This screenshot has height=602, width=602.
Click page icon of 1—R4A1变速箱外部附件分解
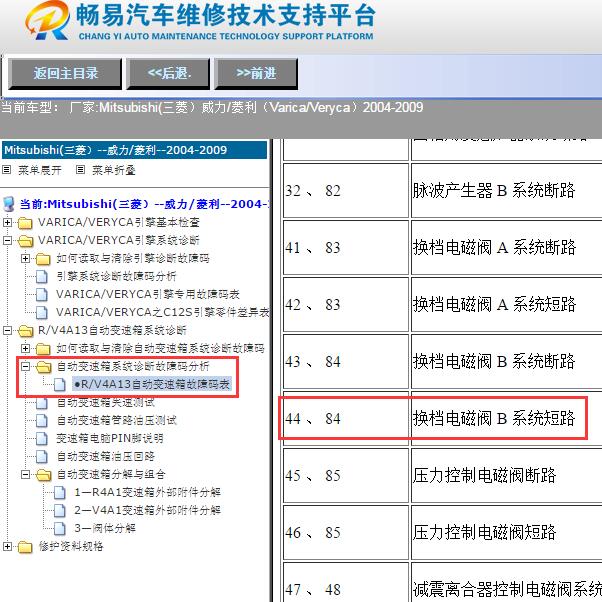(x=60, y=493)
